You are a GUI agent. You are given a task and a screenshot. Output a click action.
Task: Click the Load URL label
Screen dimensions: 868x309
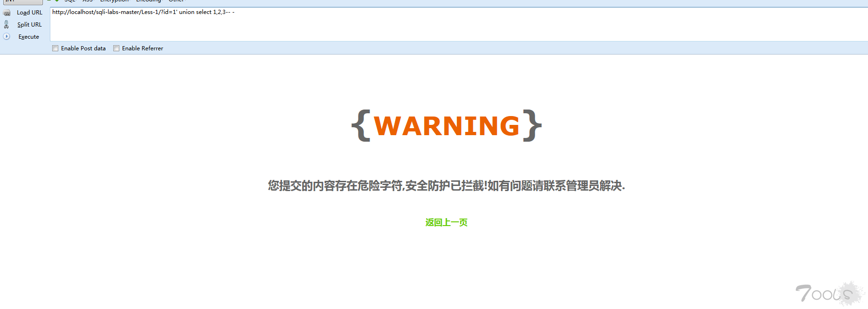click(x=29, y=13)
